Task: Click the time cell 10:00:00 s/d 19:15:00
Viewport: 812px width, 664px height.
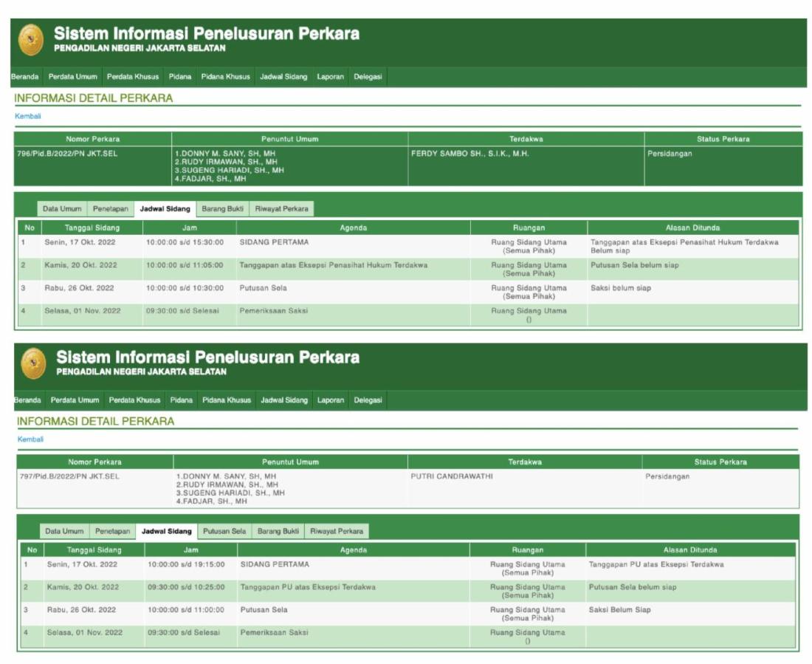Action: point(187,564)
